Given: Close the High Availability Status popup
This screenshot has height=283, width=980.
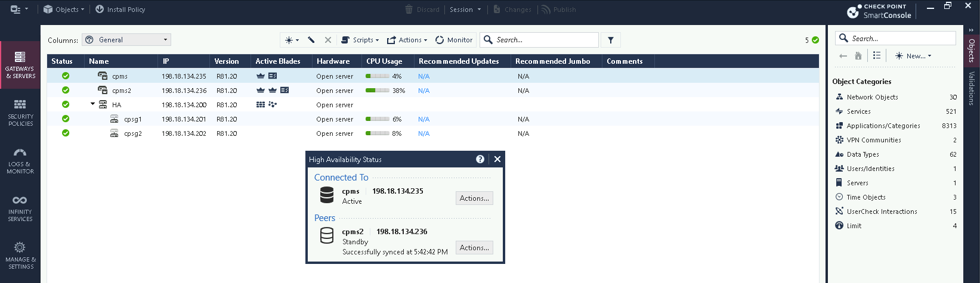Looking at the screenshot, I should coord(497,159).
